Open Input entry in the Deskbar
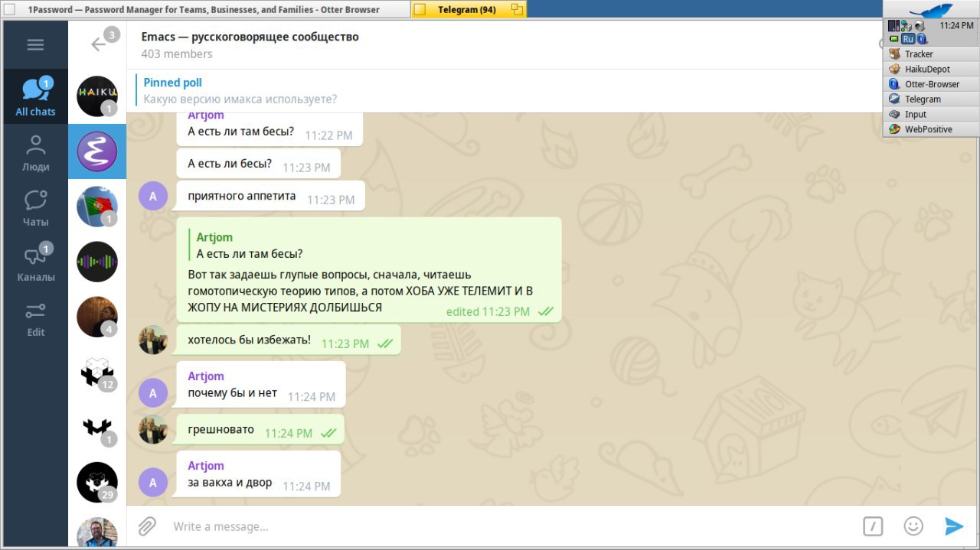The image size is (980, 550). click(x=931, y=114)
